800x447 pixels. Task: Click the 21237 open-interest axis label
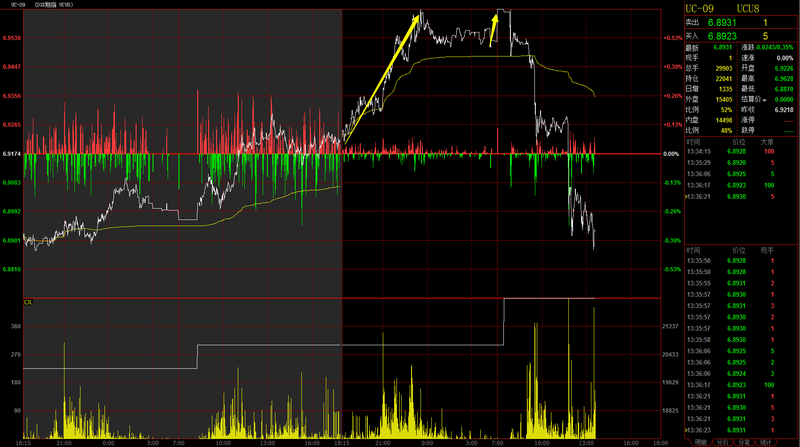(670, 326)
